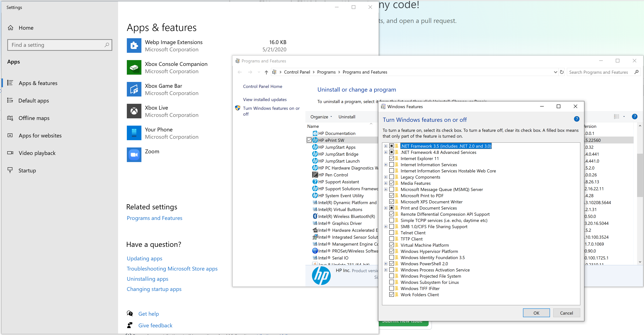Click the HP Support Assistant icon
644x335 pixels.
[315, 182]
